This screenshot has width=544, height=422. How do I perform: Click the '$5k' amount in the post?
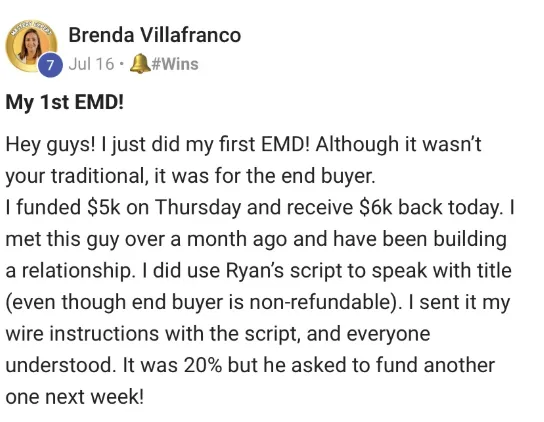[104, 207]
